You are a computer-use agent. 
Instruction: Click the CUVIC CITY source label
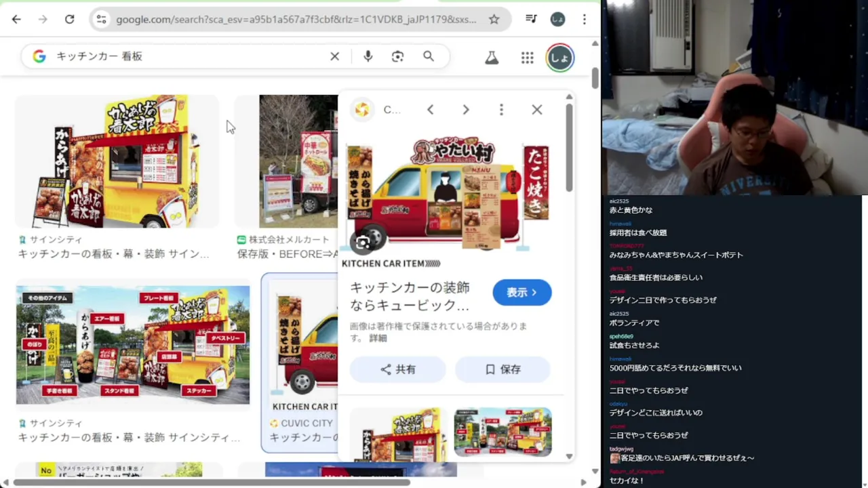[307, 423]
